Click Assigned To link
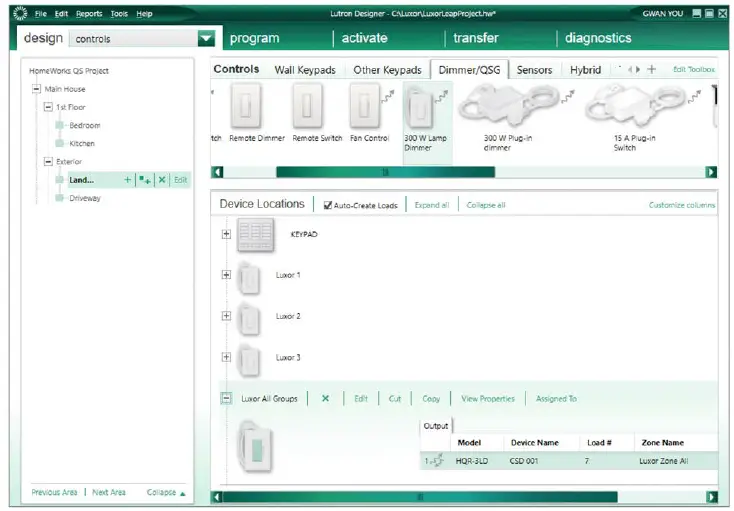 [x=556, y=399]
